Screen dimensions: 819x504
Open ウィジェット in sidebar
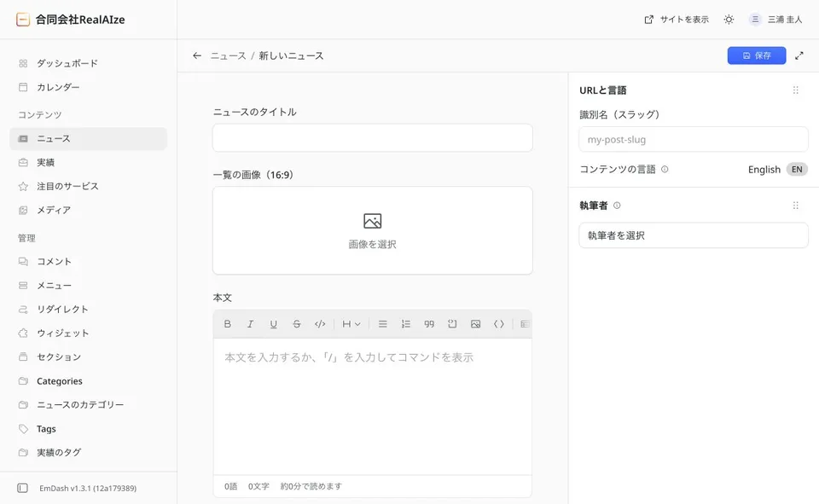tap(88, 333)
